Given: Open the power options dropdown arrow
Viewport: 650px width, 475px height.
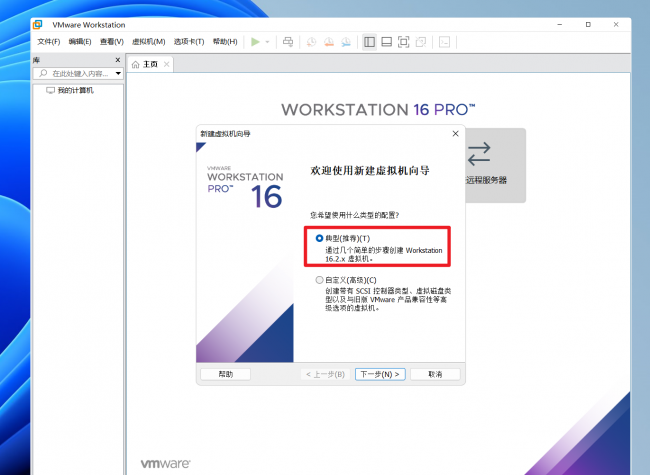Looking at the screenshot, I should tap(267, 42).
